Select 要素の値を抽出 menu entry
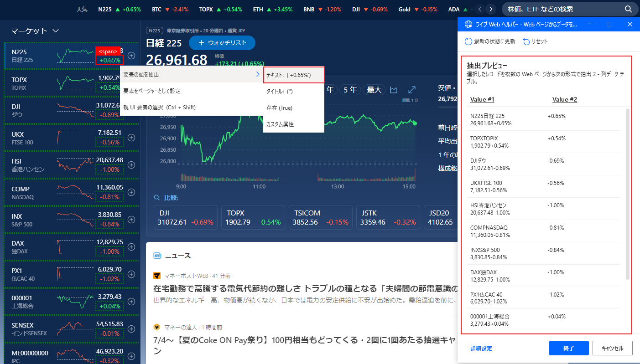Image resolution: width=640 pixels, height=364 pixels. click(x=192, y=74)
